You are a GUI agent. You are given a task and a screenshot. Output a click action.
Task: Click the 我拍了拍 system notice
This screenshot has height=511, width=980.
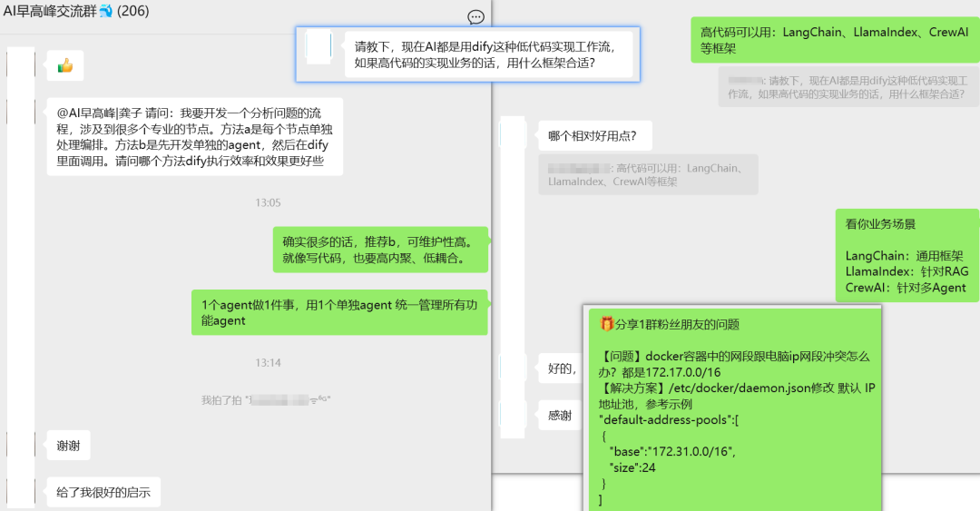coord(266,399)
